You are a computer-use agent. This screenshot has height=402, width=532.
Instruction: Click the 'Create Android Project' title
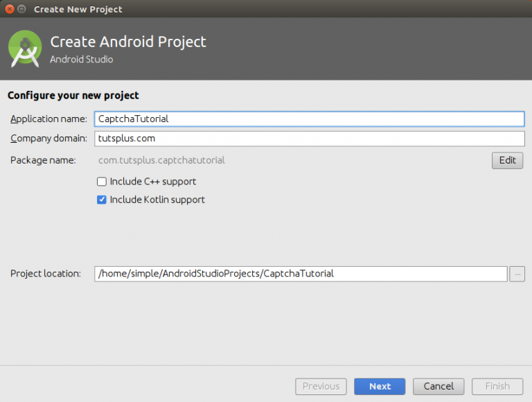[128, 42]
